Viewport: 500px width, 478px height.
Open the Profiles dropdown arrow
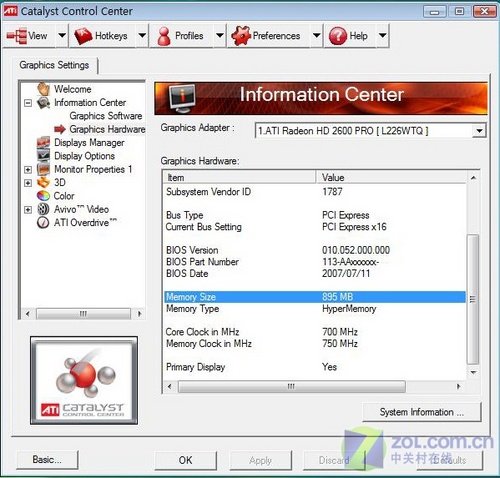(220, 35)
